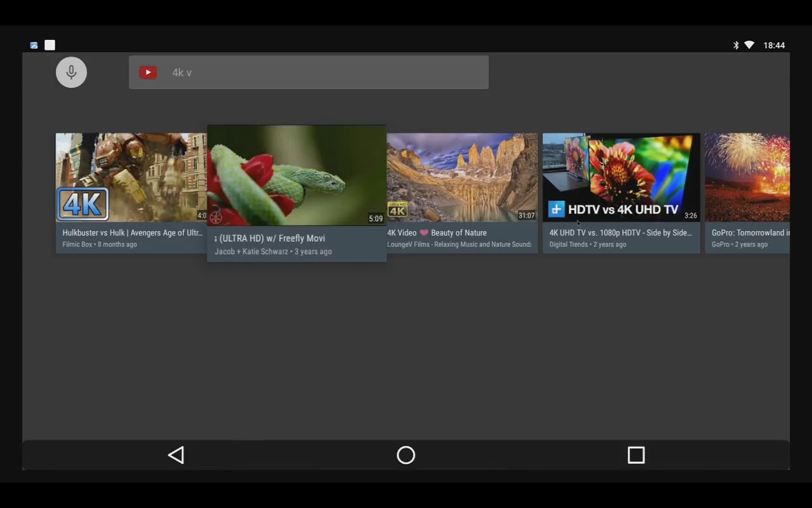
Task: Click the blue notification icon in status bar
Action: 34,45
